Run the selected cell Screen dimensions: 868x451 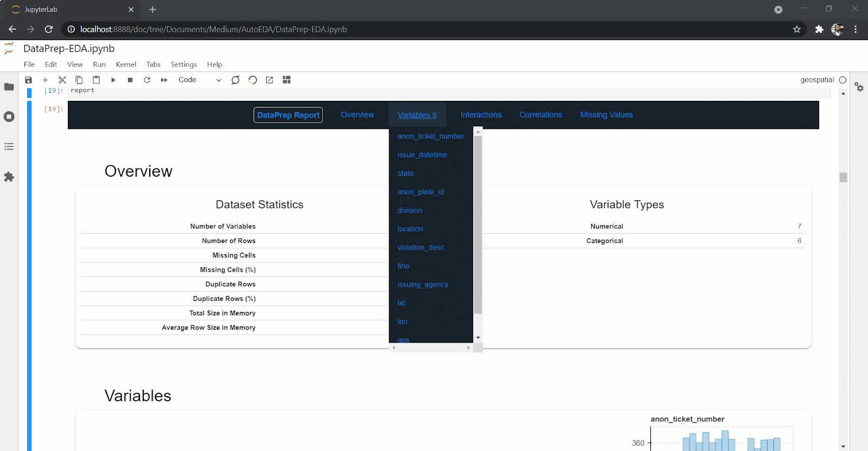click(113, 80)
